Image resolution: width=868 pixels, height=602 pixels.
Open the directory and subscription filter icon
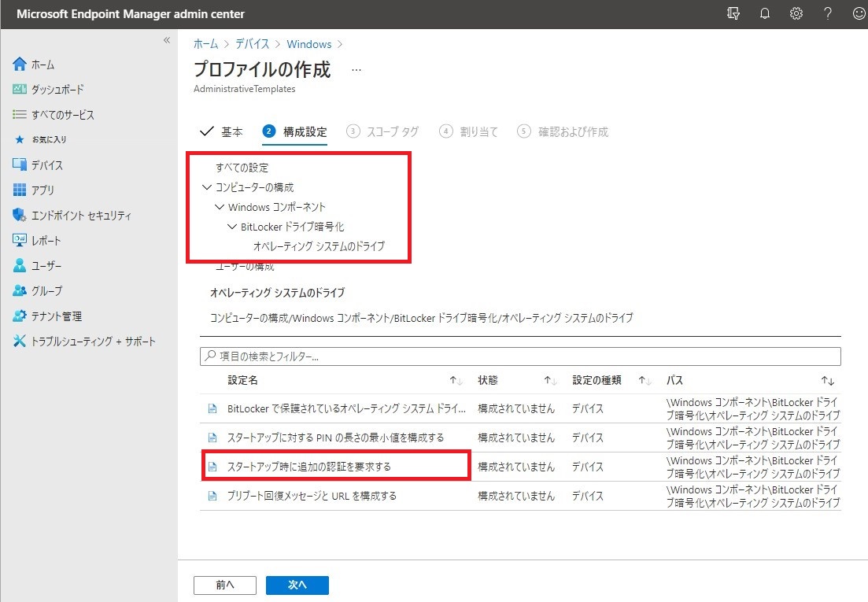click(x=733, y=14)
